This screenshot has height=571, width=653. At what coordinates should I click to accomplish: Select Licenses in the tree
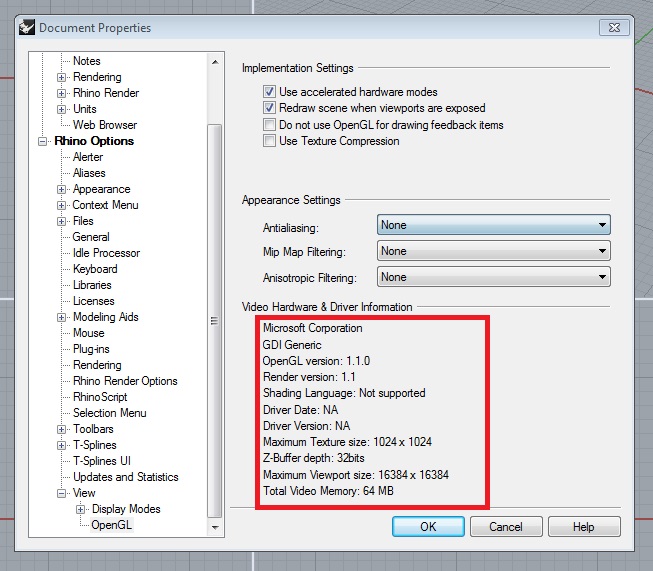(x=93, y=301)
